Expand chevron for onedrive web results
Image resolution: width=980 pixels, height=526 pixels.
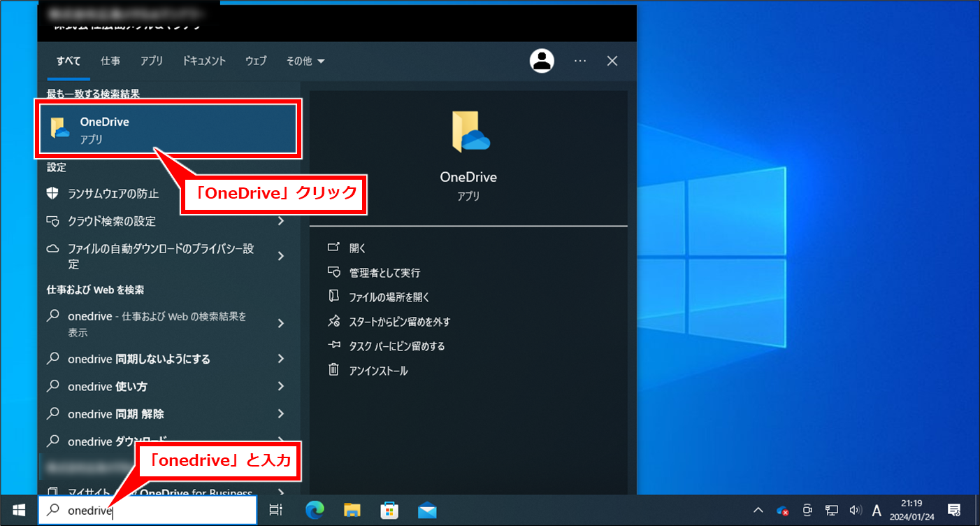(x=281, y=323)
